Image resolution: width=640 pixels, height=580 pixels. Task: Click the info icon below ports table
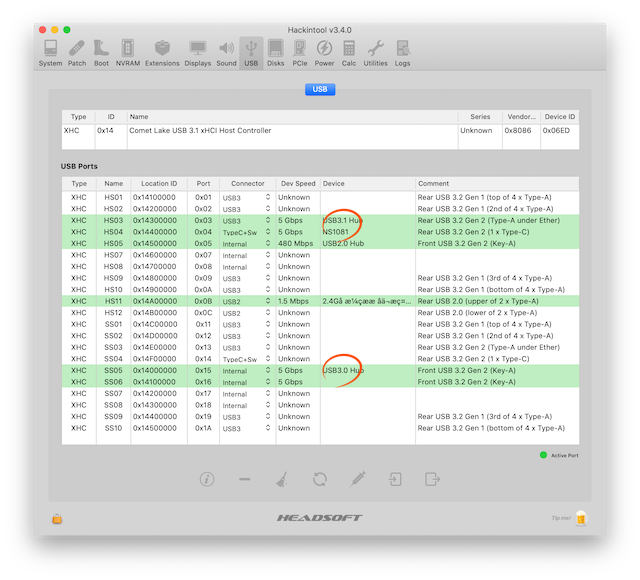(207, 479)
